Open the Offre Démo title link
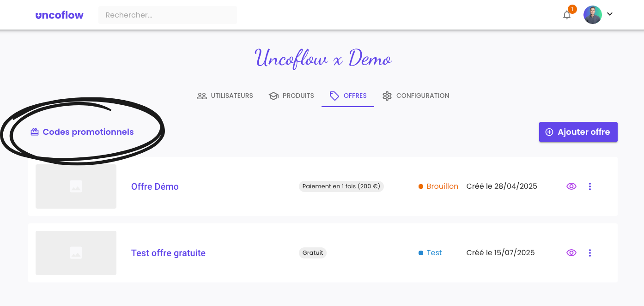Viewport: 644px width, 306px height. pos(155,186)
